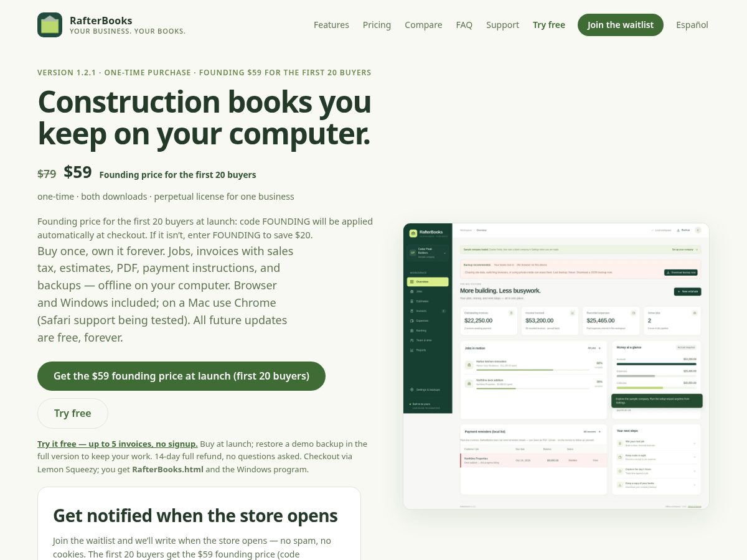
Task: Open the FAQ nav item
Action: pyautogui.click(x=464, y=25)
